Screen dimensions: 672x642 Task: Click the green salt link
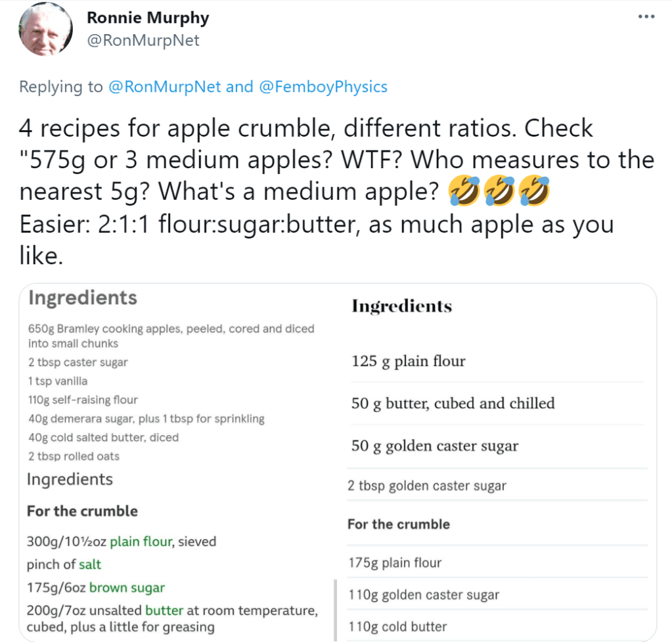(90, 564)
